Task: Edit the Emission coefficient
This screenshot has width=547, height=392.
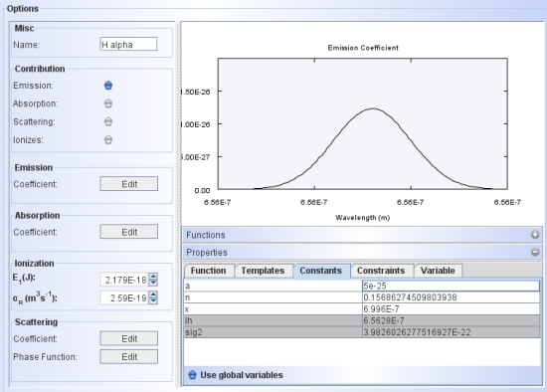Action: coord(128,184)
